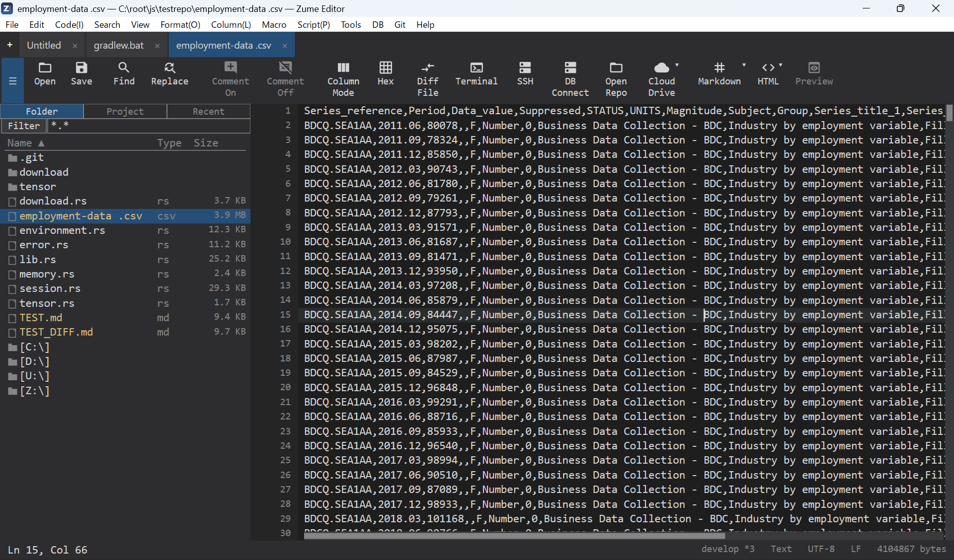Image resolution: width=954 pixels, height=560 pixels.
Task: Click the Save toolbar icon
Action: [x=81, y=74]
